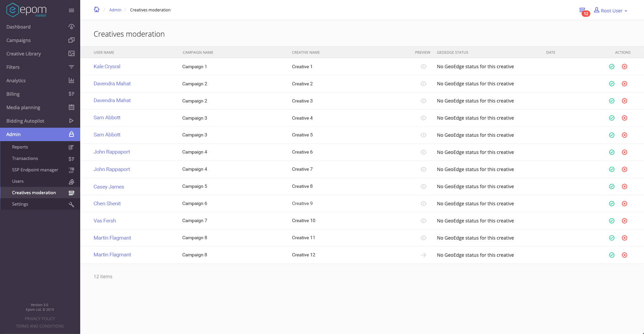Go to home via the breadcrumb house icon
Screen dimensions: 644x334
click(97, 9)
